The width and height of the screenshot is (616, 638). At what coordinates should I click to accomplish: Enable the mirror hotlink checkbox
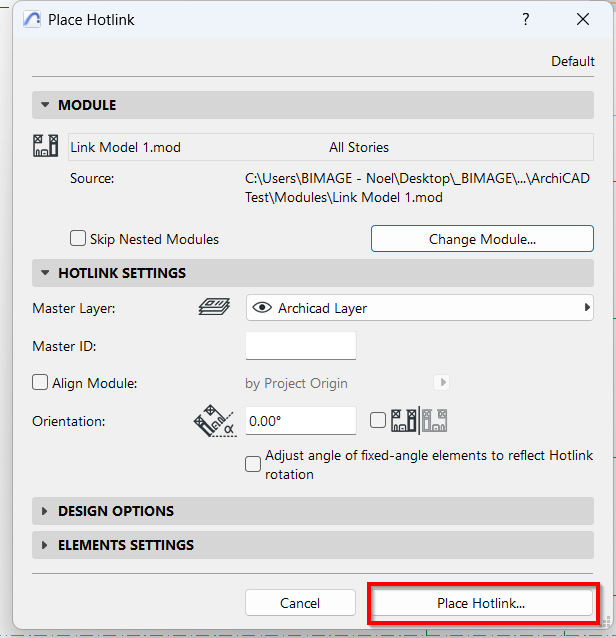coord(378,421)
